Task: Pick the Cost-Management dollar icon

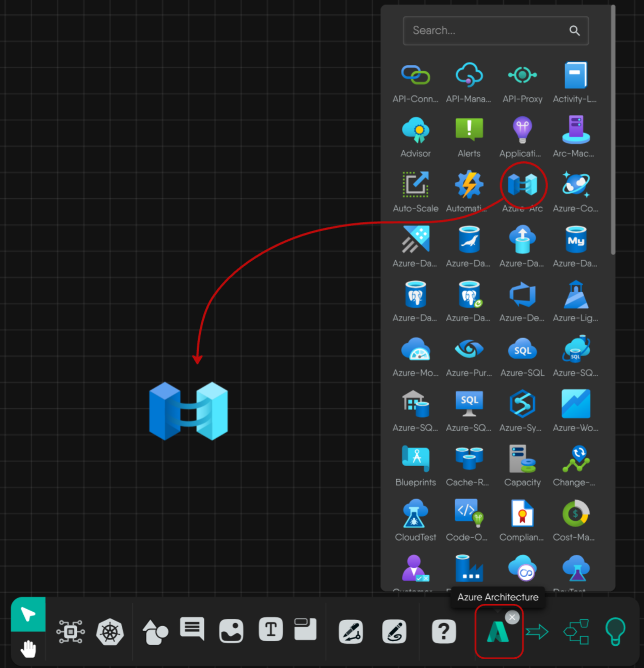Action: click(x=576, y=513)
